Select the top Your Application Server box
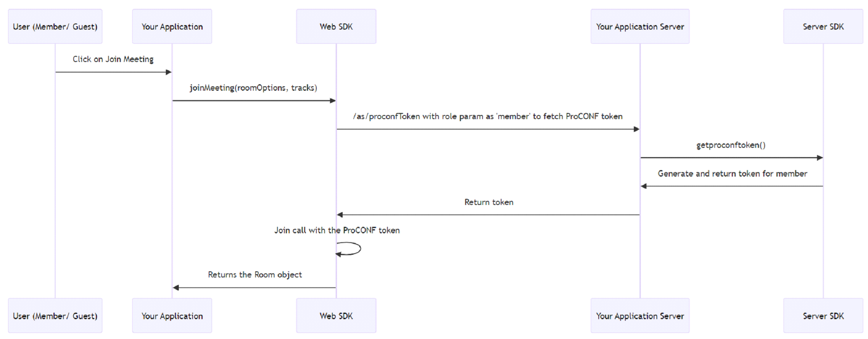This screenshot has height=339, width=868. coord(640,27)
